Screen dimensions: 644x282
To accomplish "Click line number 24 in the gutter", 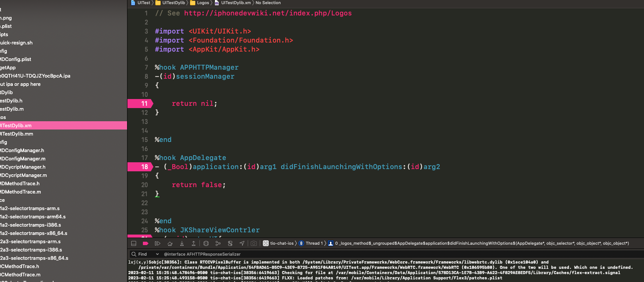I will point(144,221).
